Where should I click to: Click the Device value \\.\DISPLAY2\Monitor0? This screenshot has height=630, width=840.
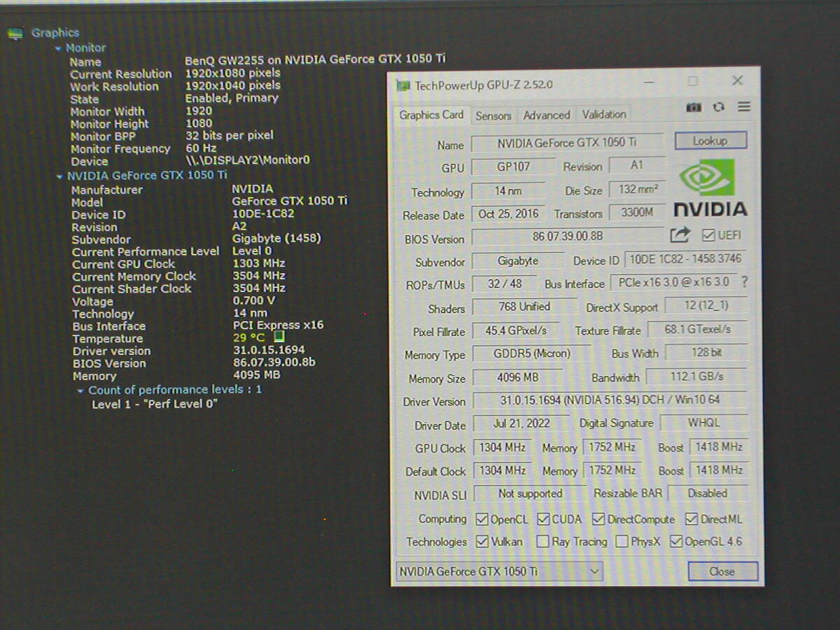[247, 160]
